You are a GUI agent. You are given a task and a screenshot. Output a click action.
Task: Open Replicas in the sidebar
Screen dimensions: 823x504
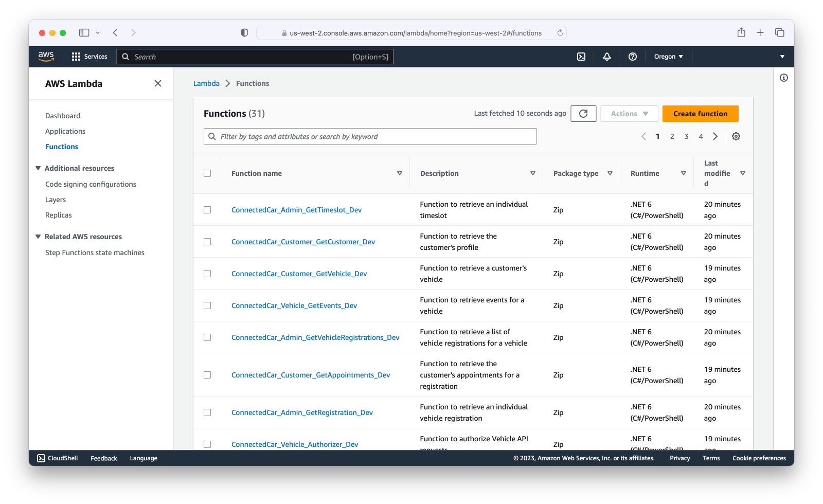59,215
